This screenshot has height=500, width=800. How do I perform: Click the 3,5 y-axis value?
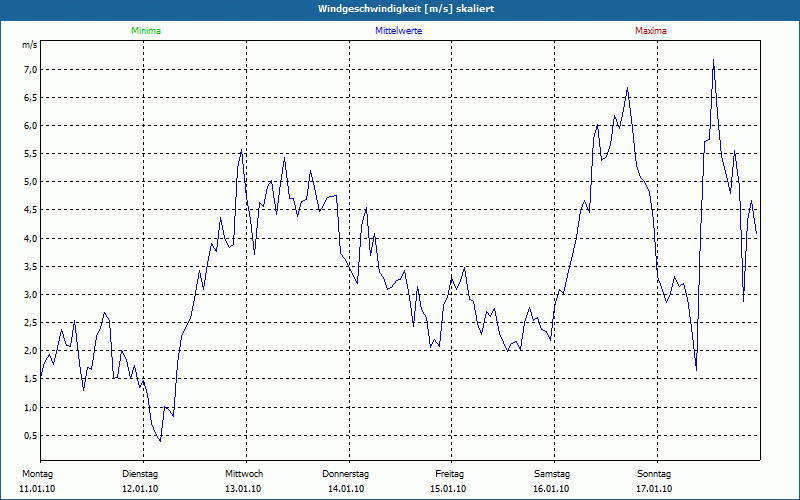(x=30, y=266)
